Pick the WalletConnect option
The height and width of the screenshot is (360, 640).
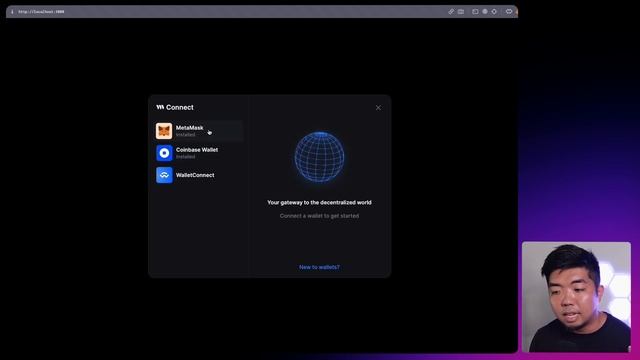click(199, 175)
